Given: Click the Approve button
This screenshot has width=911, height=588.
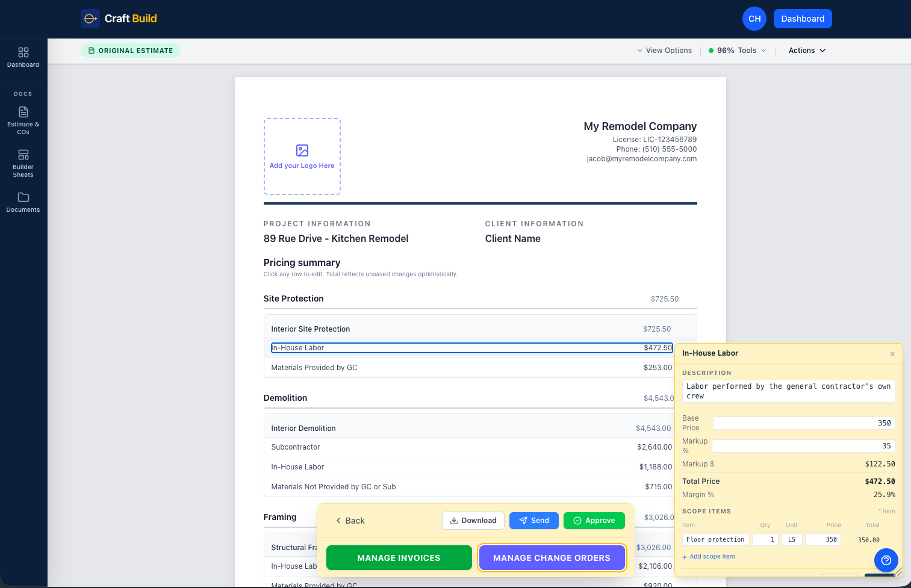Looking at the screenshot, I should click(594, 521).
